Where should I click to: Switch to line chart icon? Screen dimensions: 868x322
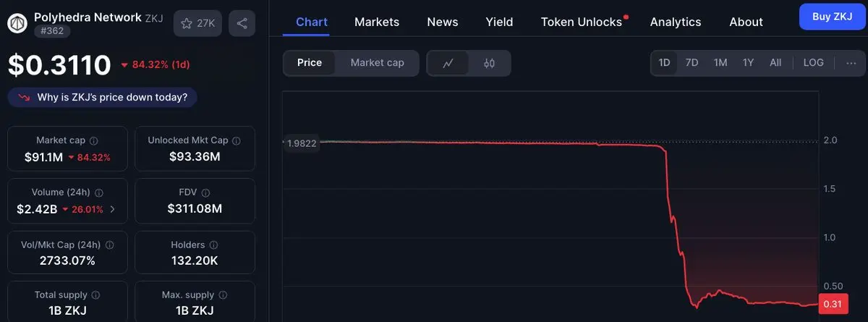[448, 63]
